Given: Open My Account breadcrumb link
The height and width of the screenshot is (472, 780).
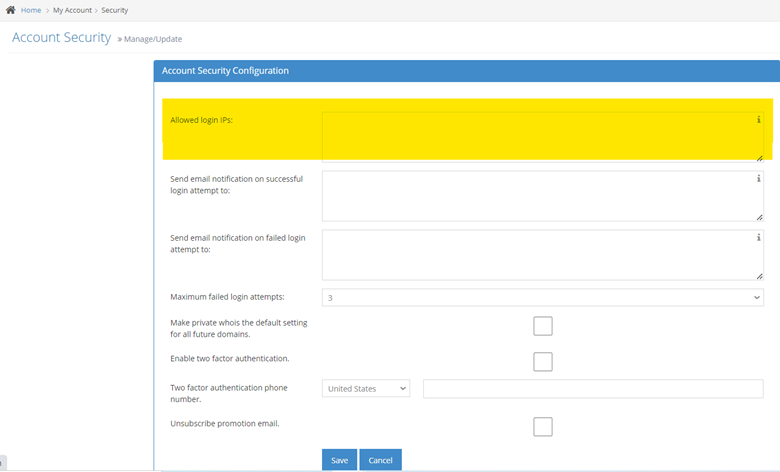Looking at the screenshot, I should [71, 10].
